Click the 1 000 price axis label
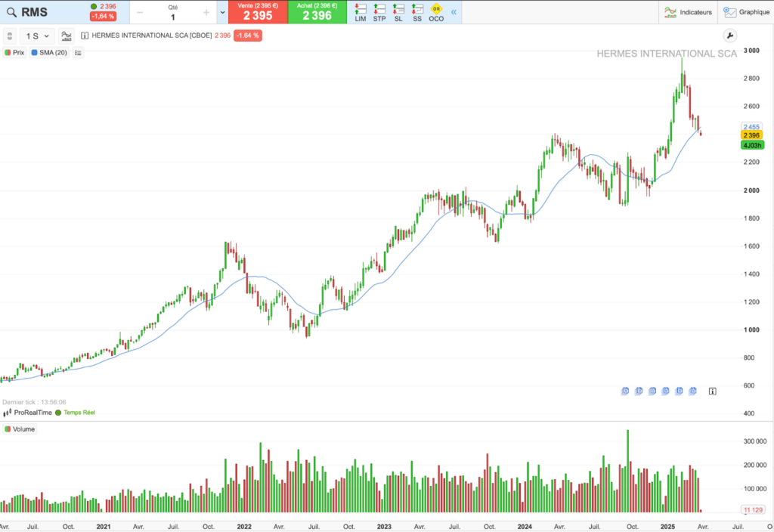The image size is (774, 532). [x=751, y=330]
